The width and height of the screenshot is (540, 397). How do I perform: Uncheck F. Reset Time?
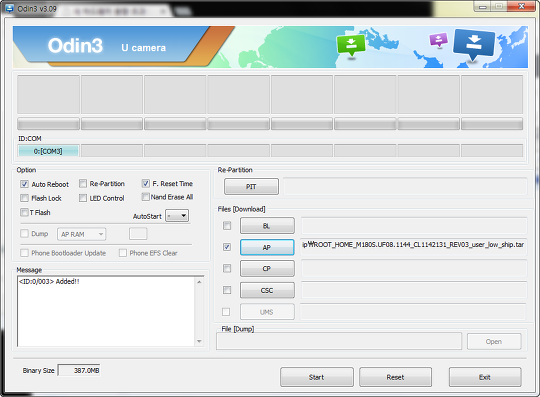click(146, 183)
